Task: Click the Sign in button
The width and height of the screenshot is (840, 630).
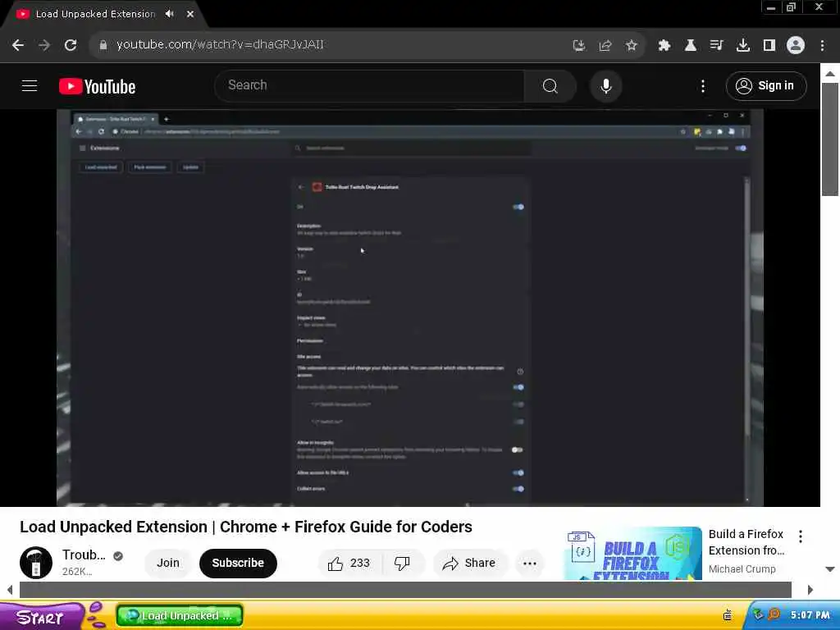Action: (x=766, y=85)
